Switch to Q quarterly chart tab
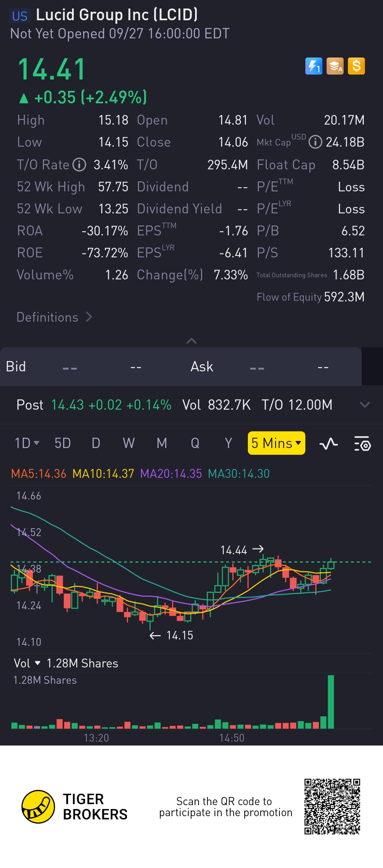383x868 pixels. click(195, 443)
